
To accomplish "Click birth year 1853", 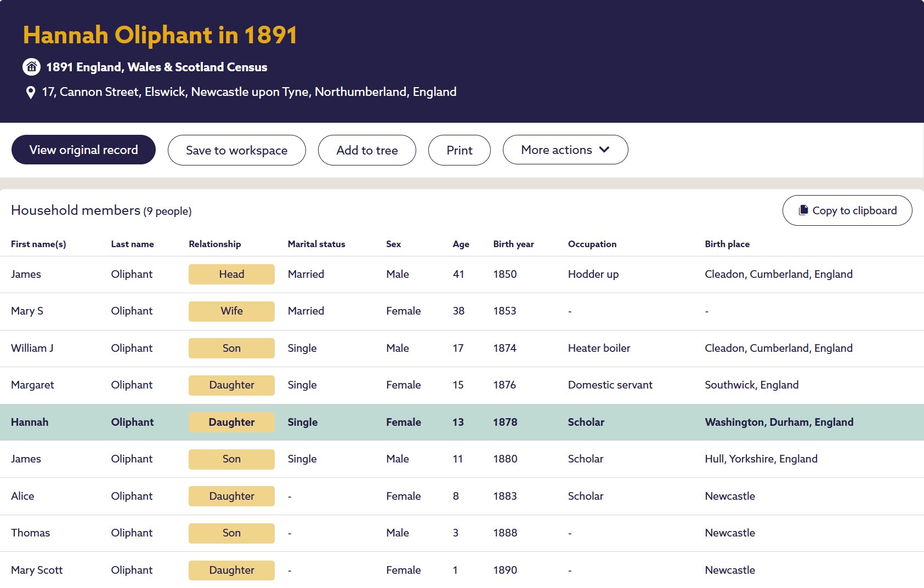I will pos(504,311).
